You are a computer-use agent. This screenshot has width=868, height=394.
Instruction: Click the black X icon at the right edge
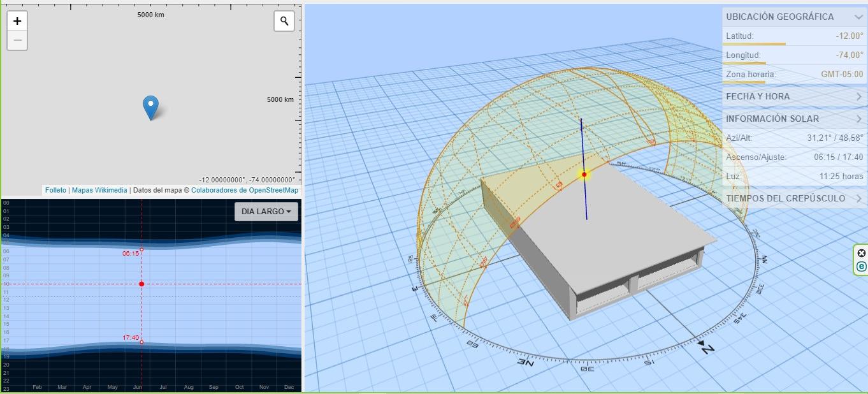pyautogui.click(x=862, y=253)
